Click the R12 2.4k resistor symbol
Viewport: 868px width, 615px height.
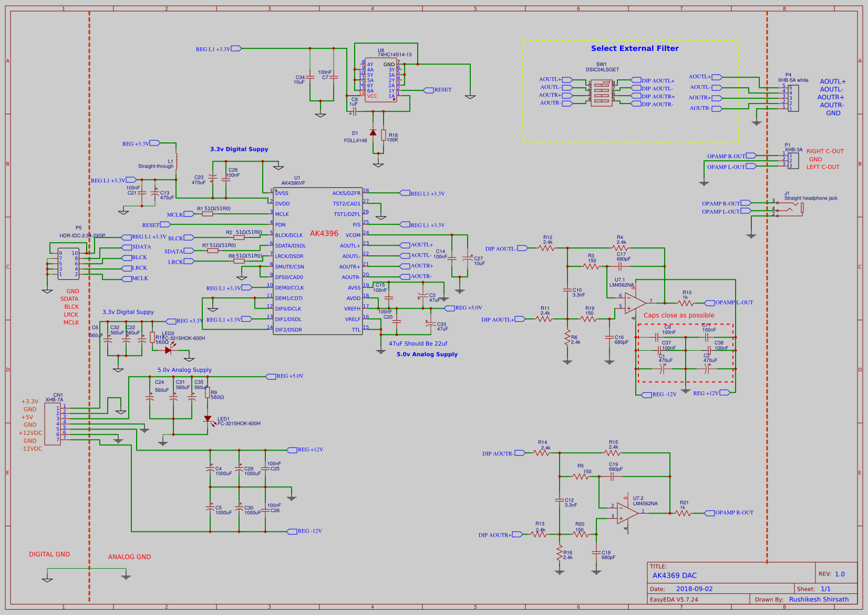[547, 248]
